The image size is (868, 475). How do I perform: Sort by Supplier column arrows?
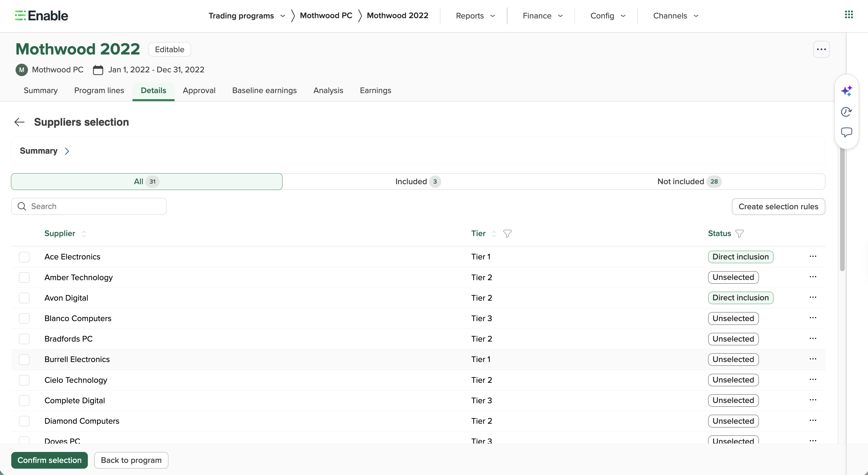coord(84,234)
